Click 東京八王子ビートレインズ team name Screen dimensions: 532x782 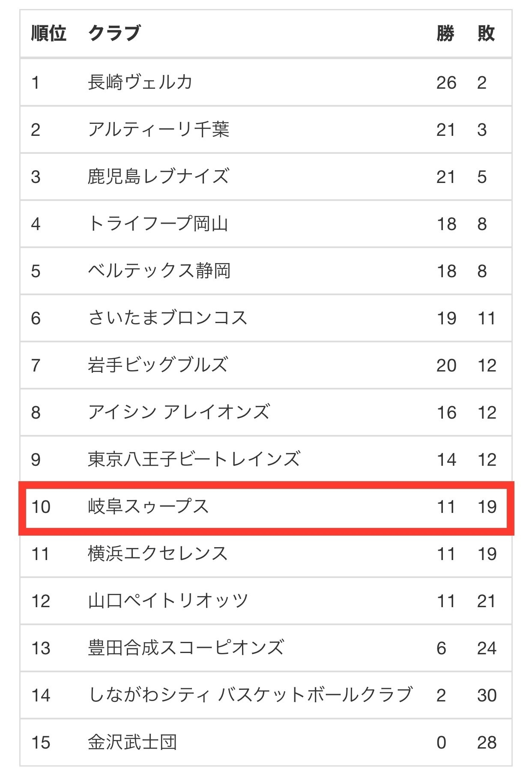[194, 459]
